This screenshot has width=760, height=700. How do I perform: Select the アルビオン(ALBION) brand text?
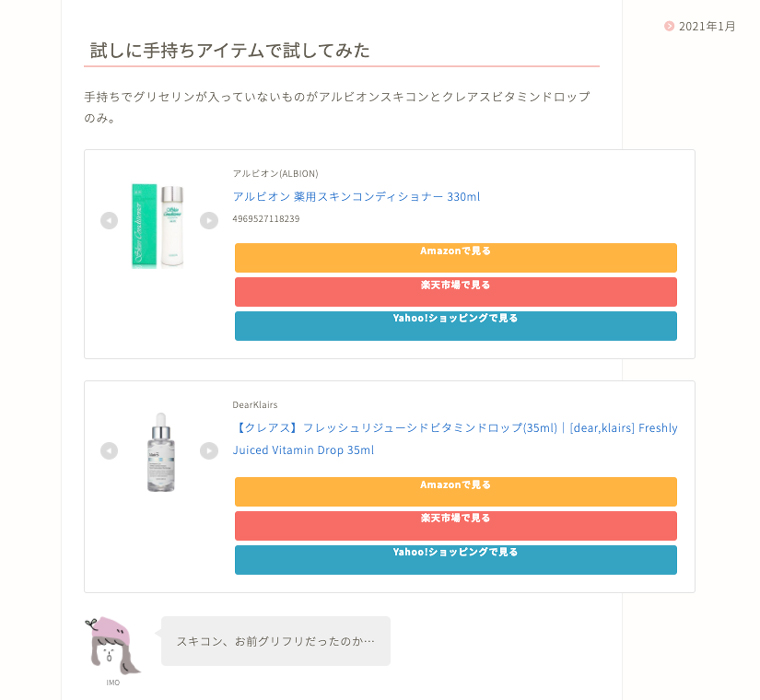tap(275, 174)
